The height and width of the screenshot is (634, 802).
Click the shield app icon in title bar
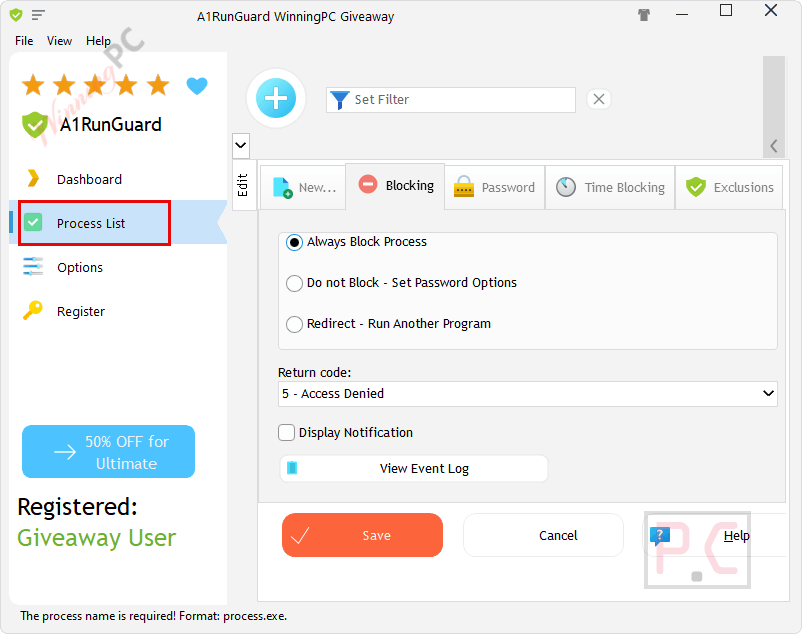[16, 15]
